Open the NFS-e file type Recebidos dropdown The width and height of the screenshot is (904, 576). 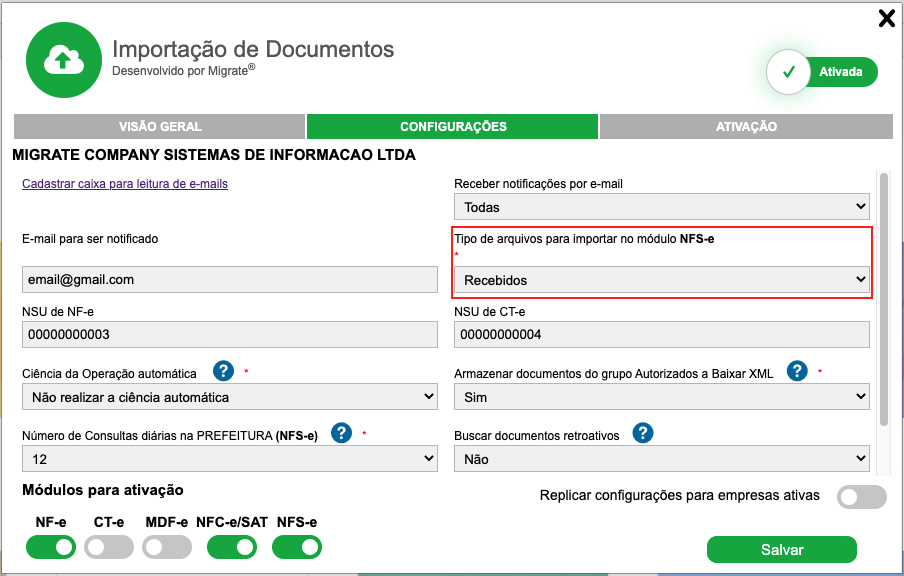tap(661, 280)
